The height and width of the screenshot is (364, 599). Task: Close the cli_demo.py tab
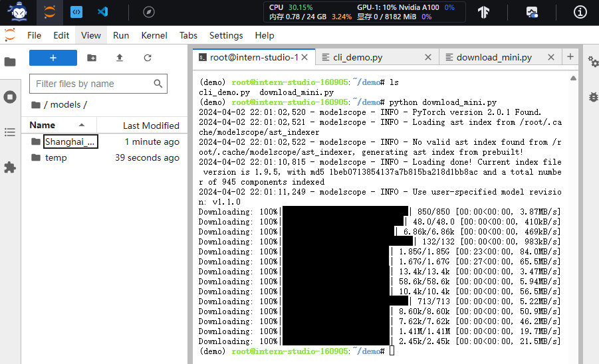428,57
